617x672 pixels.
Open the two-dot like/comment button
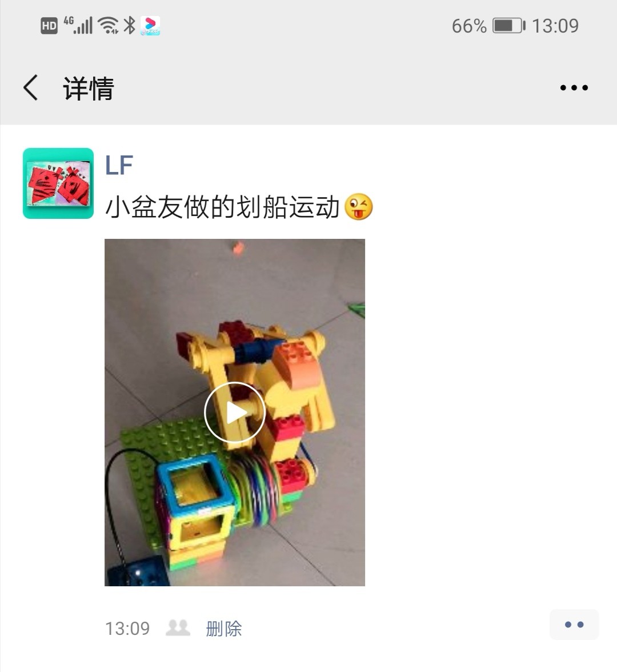(x=574, y=625)
